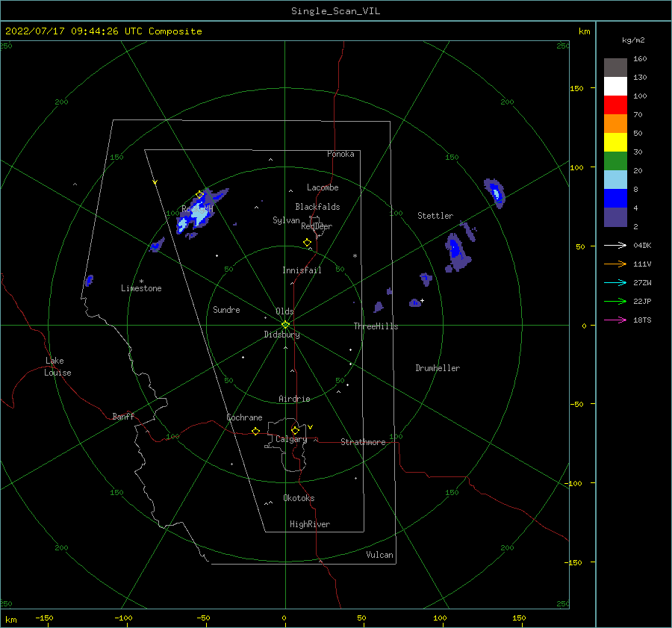Click the Blackfalds city label
Screen dimensions: 672x628
point(317,207)
